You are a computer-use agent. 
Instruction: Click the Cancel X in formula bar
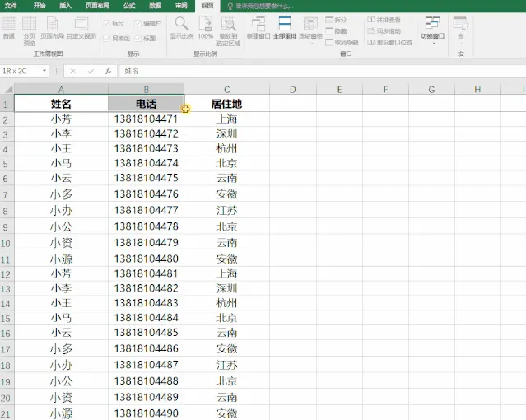[72, 71]
